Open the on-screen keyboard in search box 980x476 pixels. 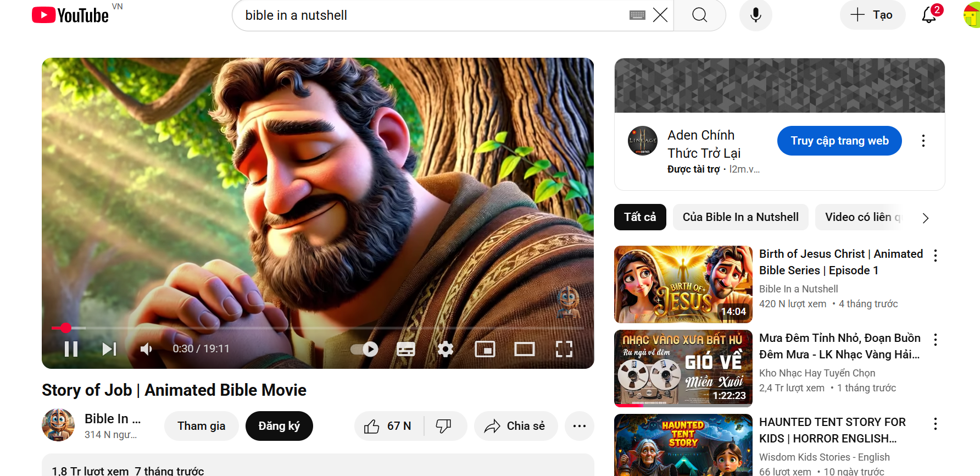click(637, 15)
